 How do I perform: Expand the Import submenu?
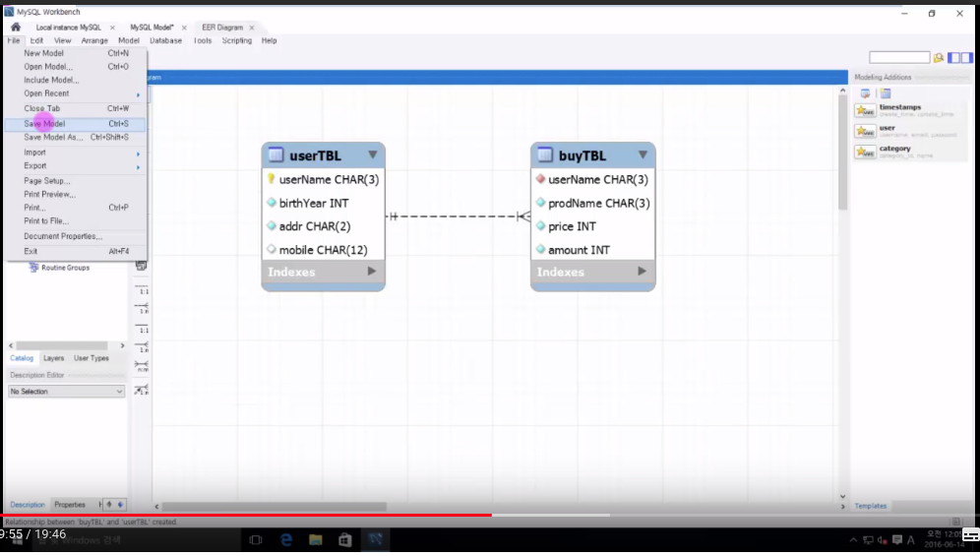point(75,153)
